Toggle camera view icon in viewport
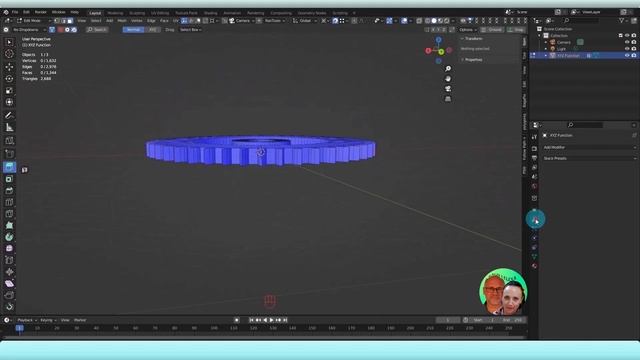This screenshot has width=640, height=360. [x=448, y=89]
